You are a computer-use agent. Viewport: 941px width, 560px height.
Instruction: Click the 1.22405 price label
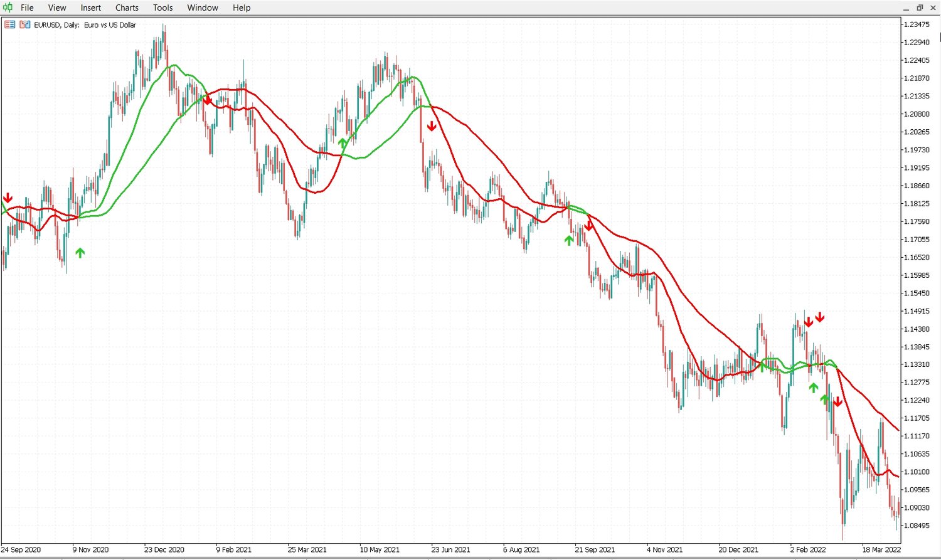[917, 60]
